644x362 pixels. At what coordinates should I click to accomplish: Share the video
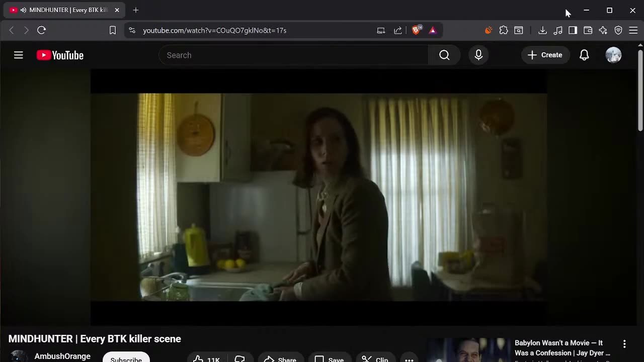click(281, 358)
